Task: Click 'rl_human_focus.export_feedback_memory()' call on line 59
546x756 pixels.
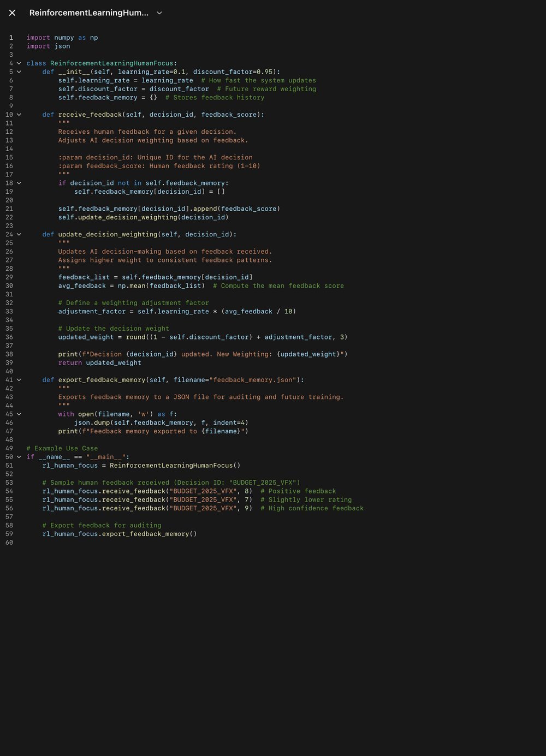Action: (x=120, y=534)
